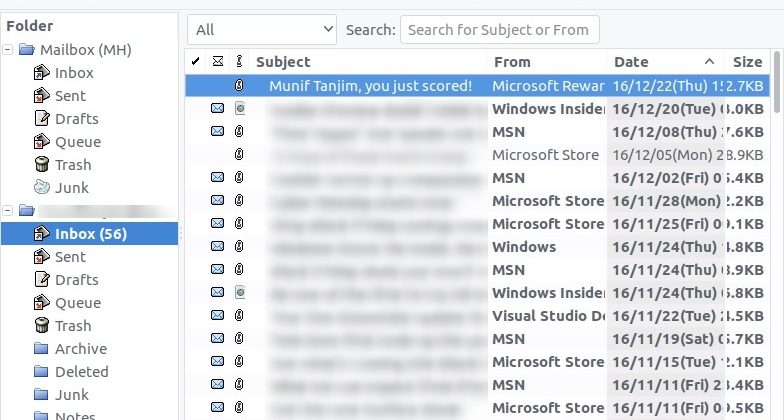Viewport: 784px width, 420px height.
Task: Click the divider handle between folder and message panes
Action: coord(181,234)
